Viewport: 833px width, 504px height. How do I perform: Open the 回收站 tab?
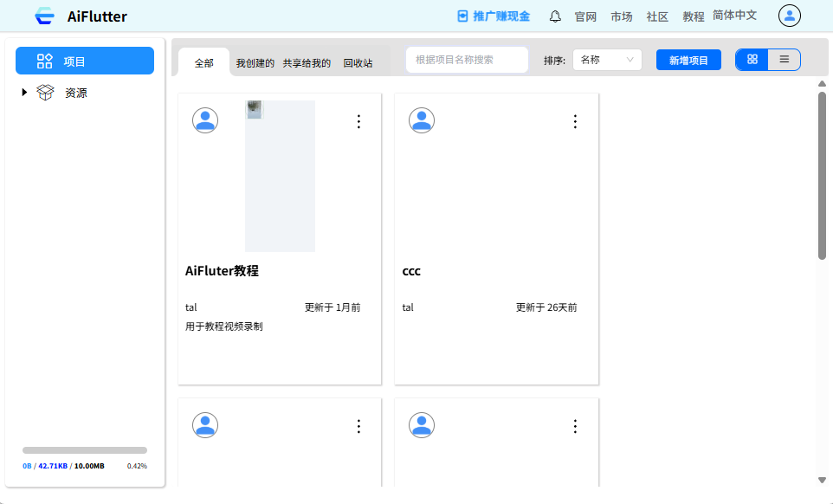[358, 63]
